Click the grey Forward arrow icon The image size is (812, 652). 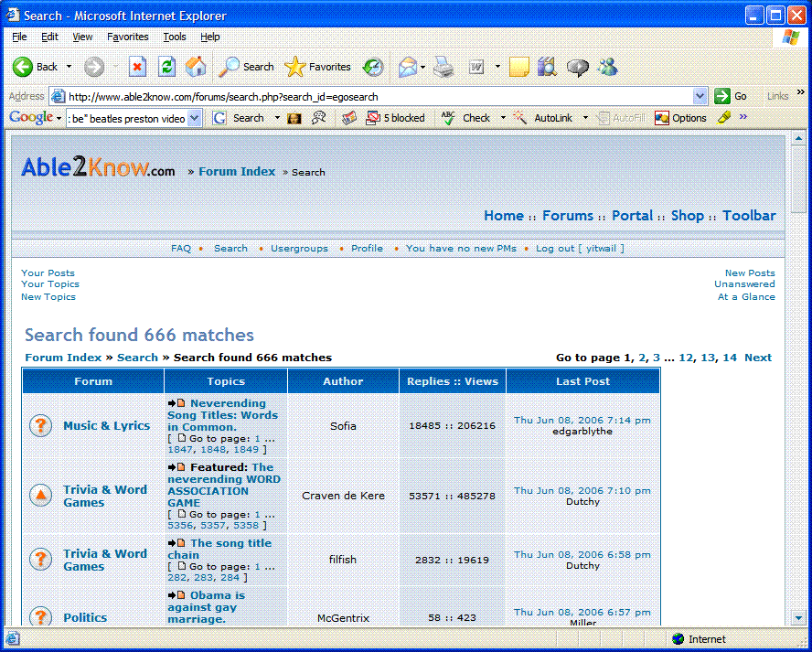coord(94,67)
